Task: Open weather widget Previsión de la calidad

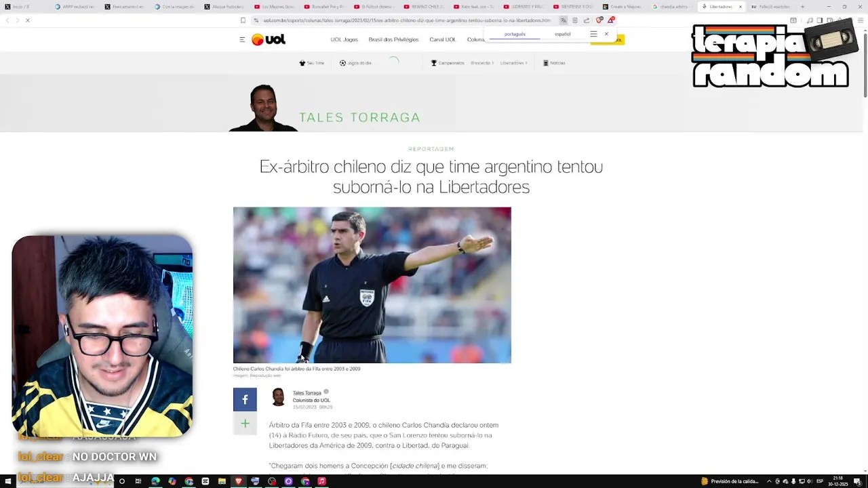Action: tap(730, 481)
